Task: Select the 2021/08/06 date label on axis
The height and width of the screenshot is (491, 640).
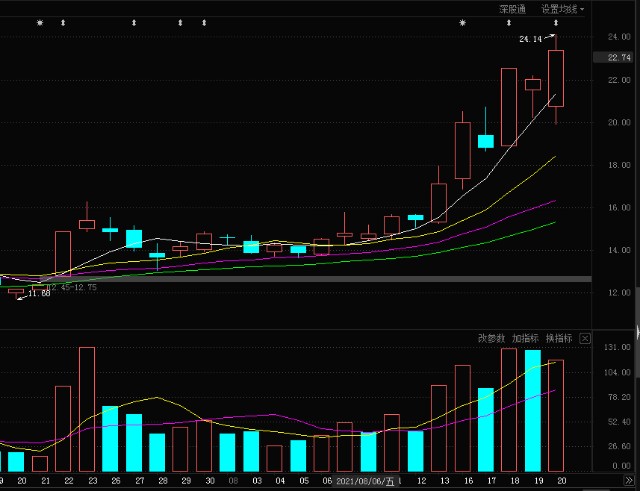Action: coord(365,481)
